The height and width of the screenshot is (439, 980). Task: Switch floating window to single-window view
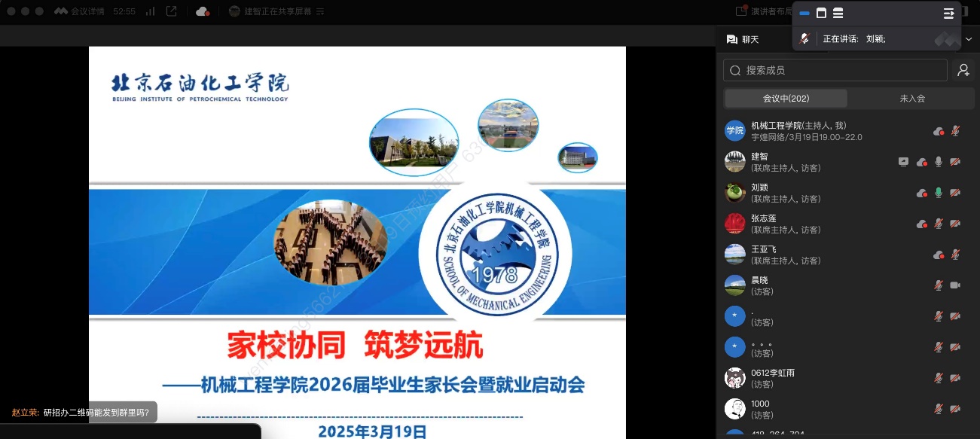click(x=821, y=14)
